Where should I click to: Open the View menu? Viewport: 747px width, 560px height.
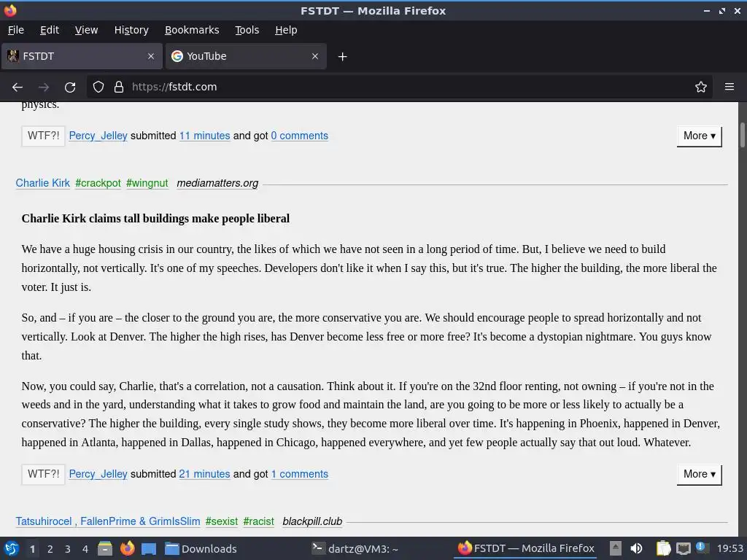tap(86, 30)
